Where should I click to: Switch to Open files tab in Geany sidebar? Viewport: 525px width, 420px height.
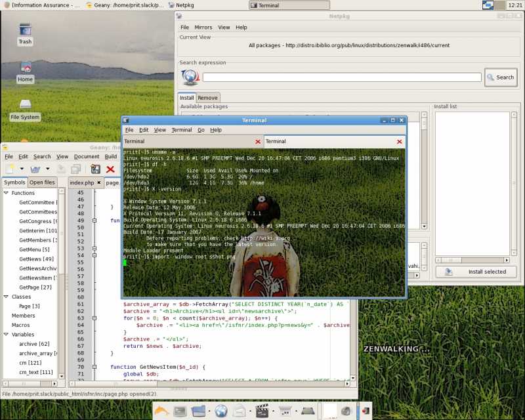(42, 182)
